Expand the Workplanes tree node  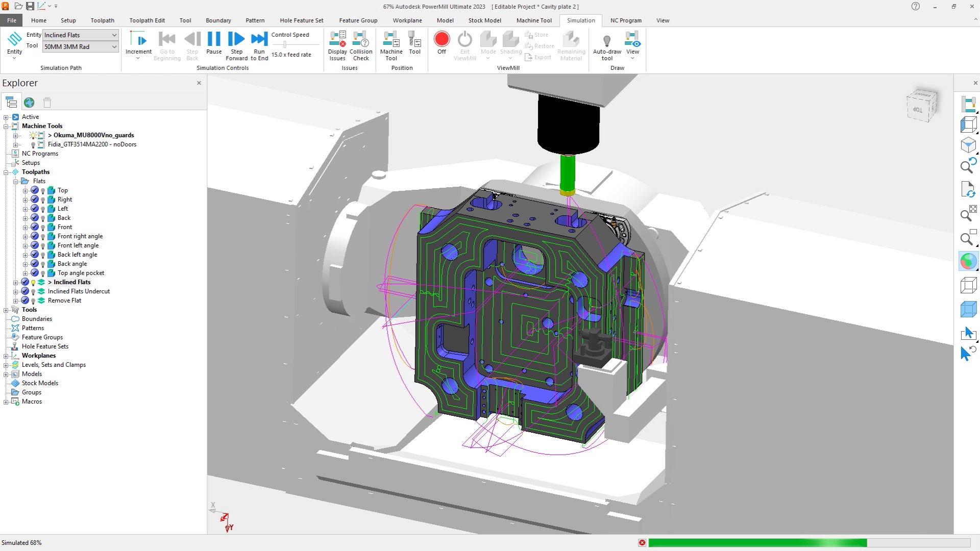[x=6, y=356]
